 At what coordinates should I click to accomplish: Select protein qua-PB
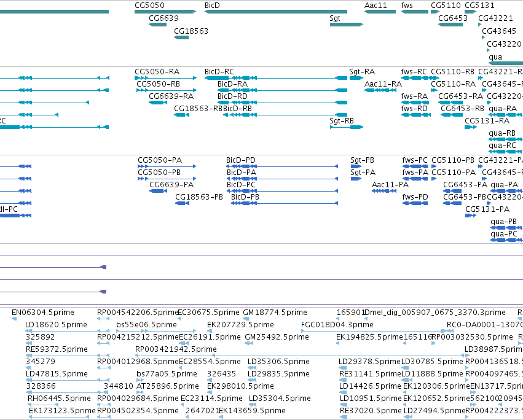click(506, 228)
